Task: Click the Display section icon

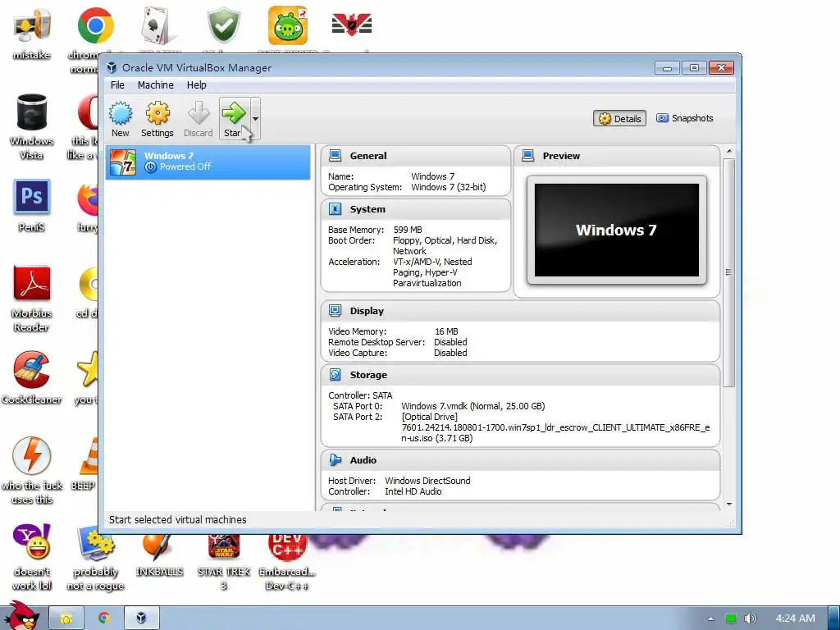Action: [x=336, y=311]
